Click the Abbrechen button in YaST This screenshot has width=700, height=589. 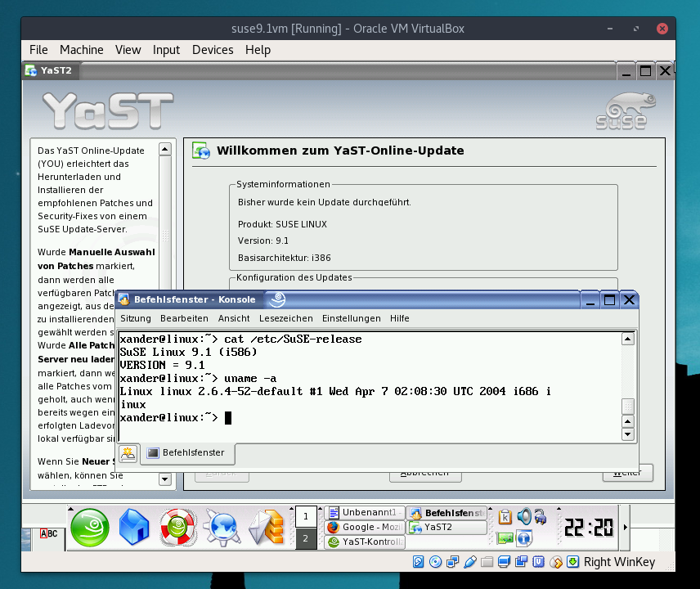(425, 474)
